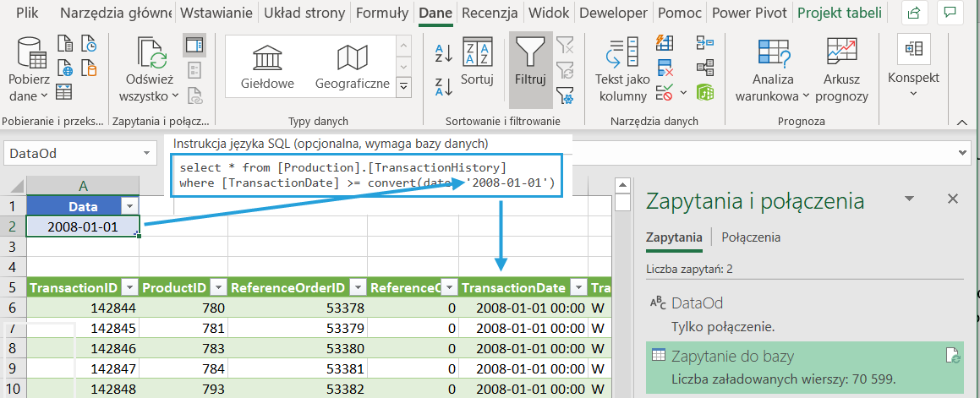Click Sort Z to A descending icon
The width and height of the screenshot is (980, 398).
(x=444, y=86)
